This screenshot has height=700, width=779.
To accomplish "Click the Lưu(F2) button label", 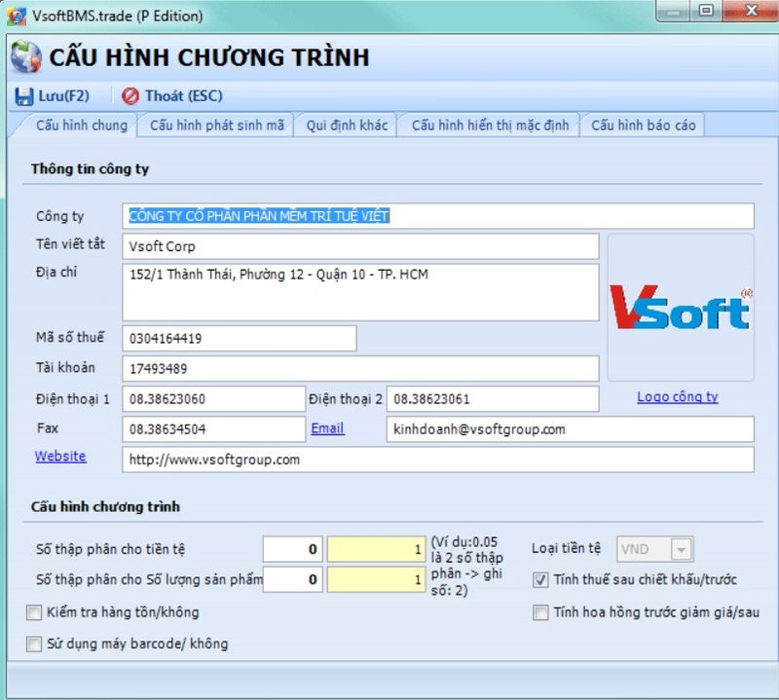I will click(x=64, y=95).
